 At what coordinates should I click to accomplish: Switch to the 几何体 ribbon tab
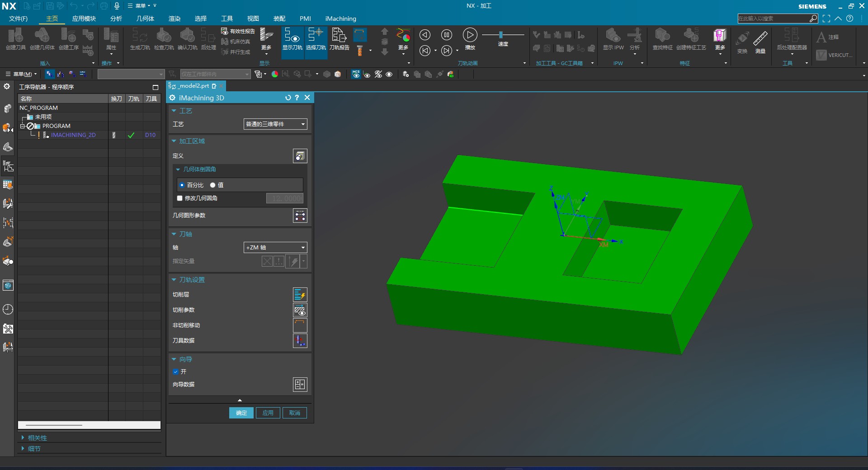(146, 19)
